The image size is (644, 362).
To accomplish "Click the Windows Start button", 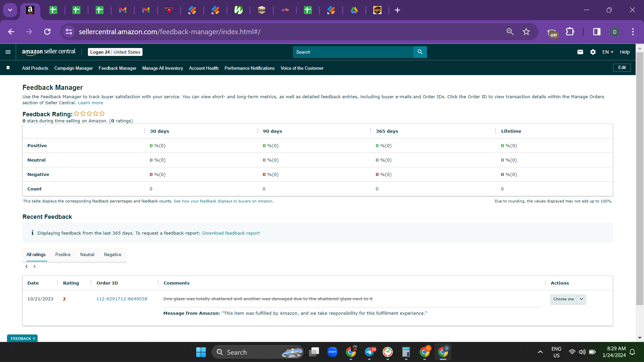I will click(x=201, y=352).
